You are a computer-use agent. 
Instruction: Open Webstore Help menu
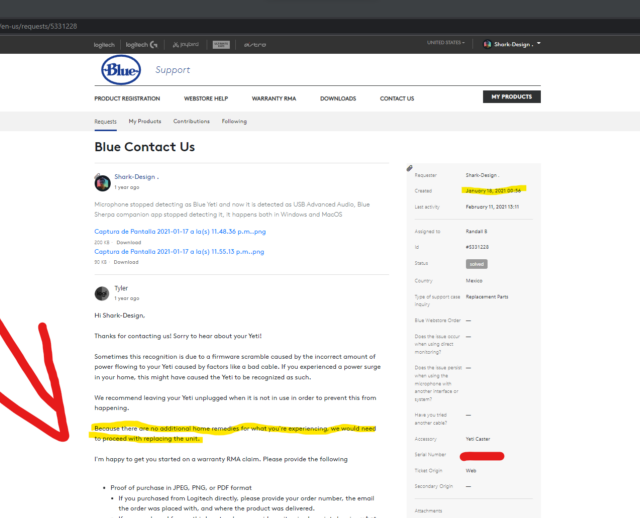206,98
